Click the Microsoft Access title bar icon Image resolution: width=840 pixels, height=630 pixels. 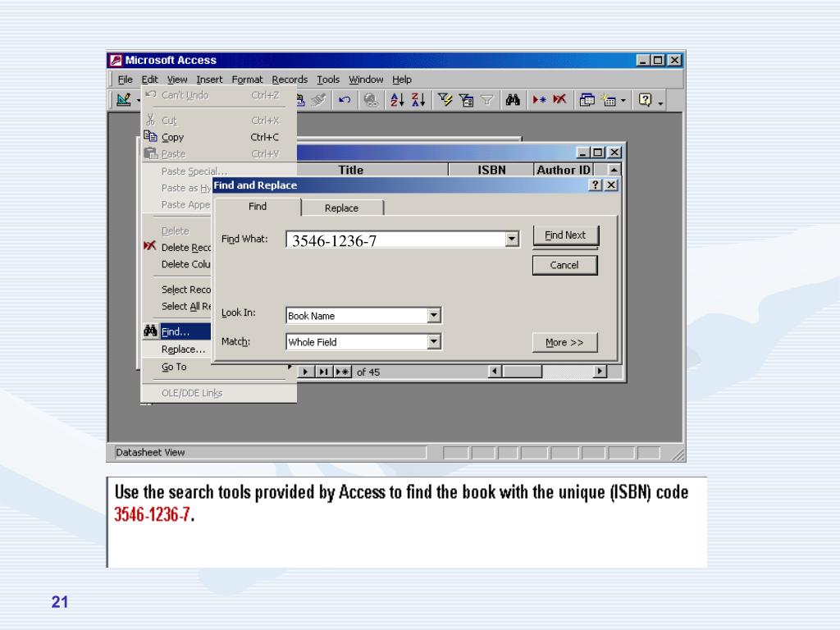pos(116,60)
